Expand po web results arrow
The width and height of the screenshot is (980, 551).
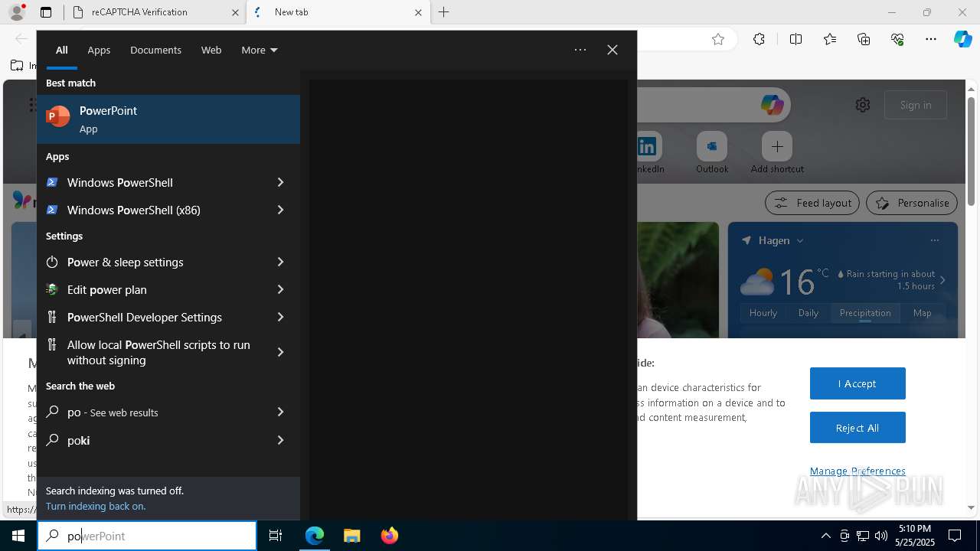280,412
